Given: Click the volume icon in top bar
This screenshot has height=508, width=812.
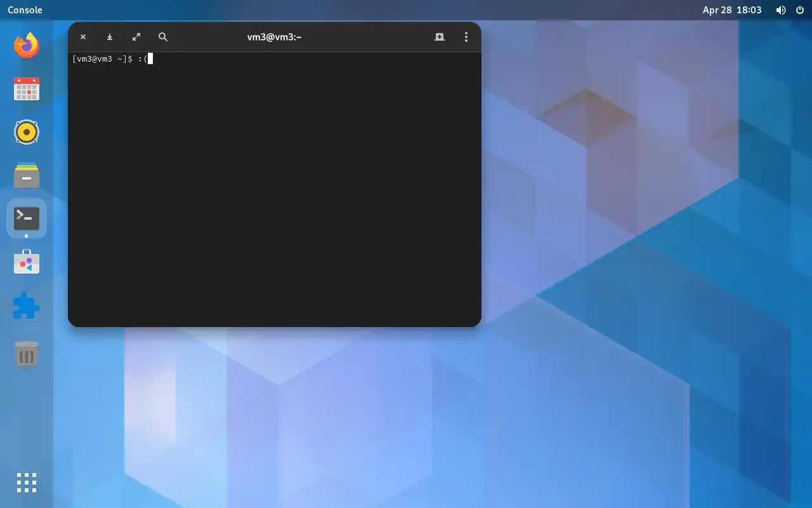Looking at the screenshot, I should (781, 10).
